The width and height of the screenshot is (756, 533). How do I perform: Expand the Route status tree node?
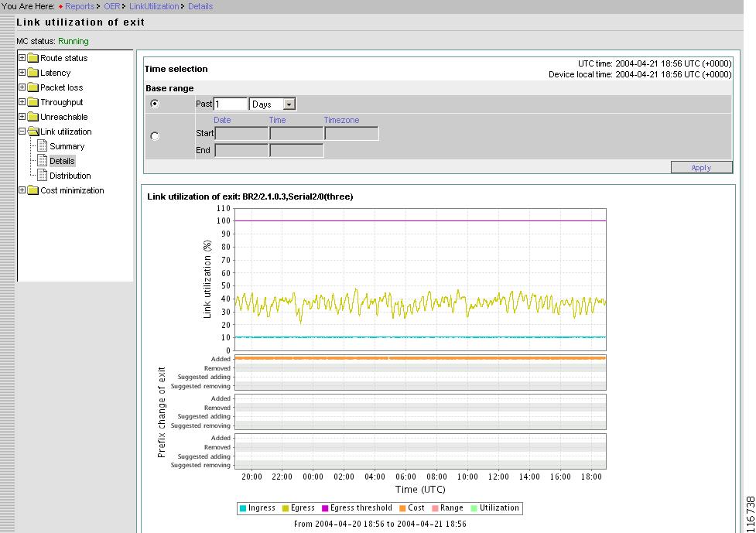pyautogui.click(x=22, y=58)
